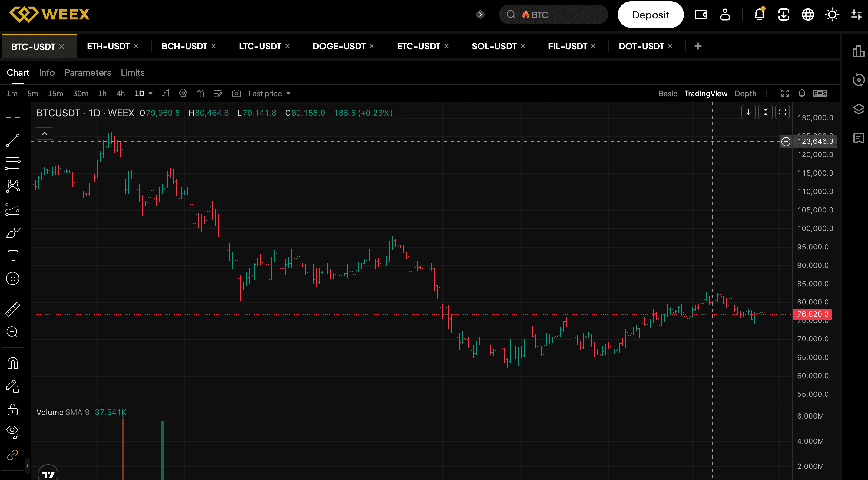Switch to Basic chart view
Image resolution: width=868 pixels, height=480 pixels.
668,94
